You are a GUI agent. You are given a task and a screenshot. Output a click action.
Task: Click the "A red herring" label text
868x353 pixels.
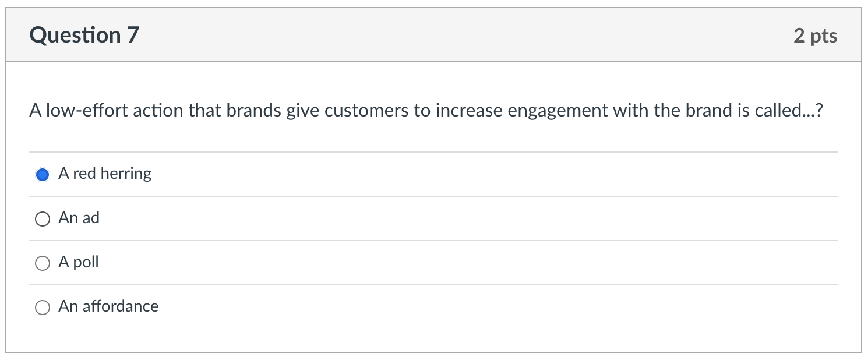(105, 173)
